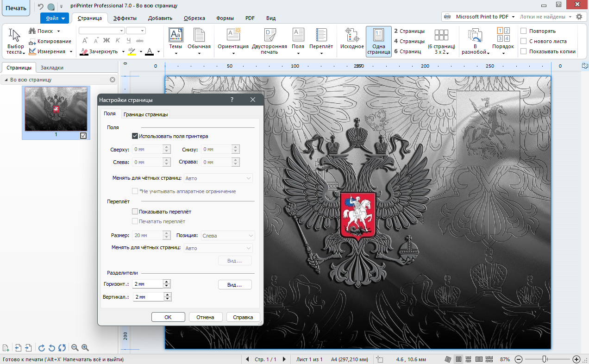This screenshot has height=364, width=589.
Task: Activate the Копирование snapshot tool
Action: (x=50, y=41)
